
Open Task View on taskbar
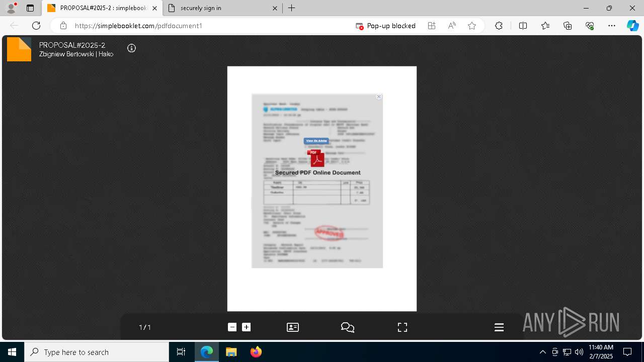tap(181, 352)
